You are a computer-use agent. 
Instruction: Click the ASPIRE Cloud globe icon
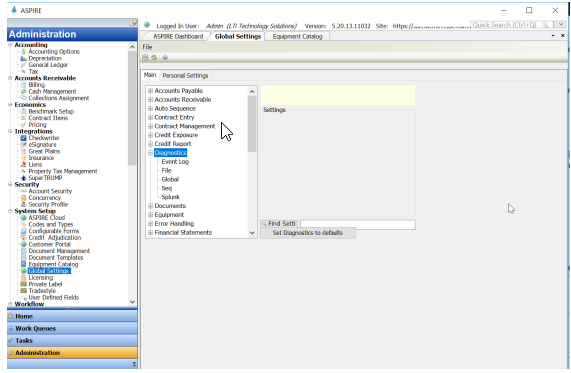coord(24,218)
